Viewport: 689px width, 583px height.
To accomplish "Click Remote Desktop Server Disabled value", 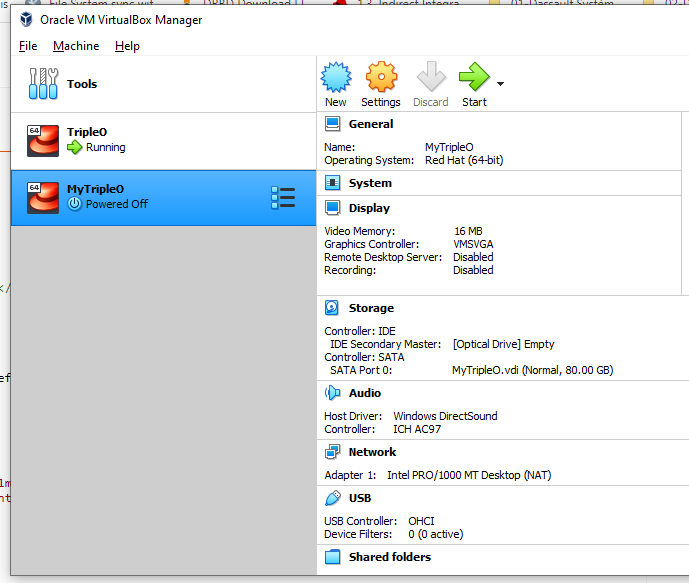I will (473, 257).
